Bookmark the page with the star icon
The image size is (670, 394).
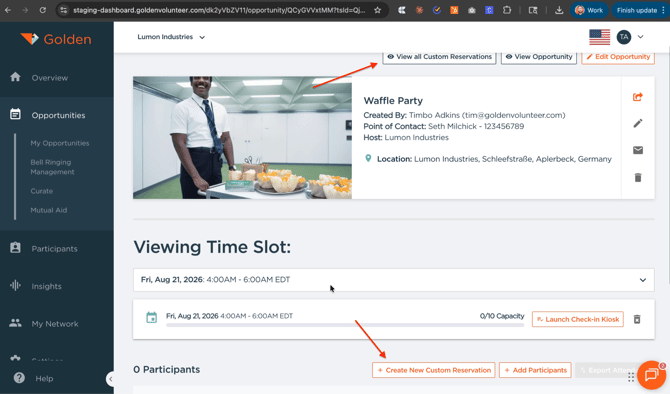[377, 10]
